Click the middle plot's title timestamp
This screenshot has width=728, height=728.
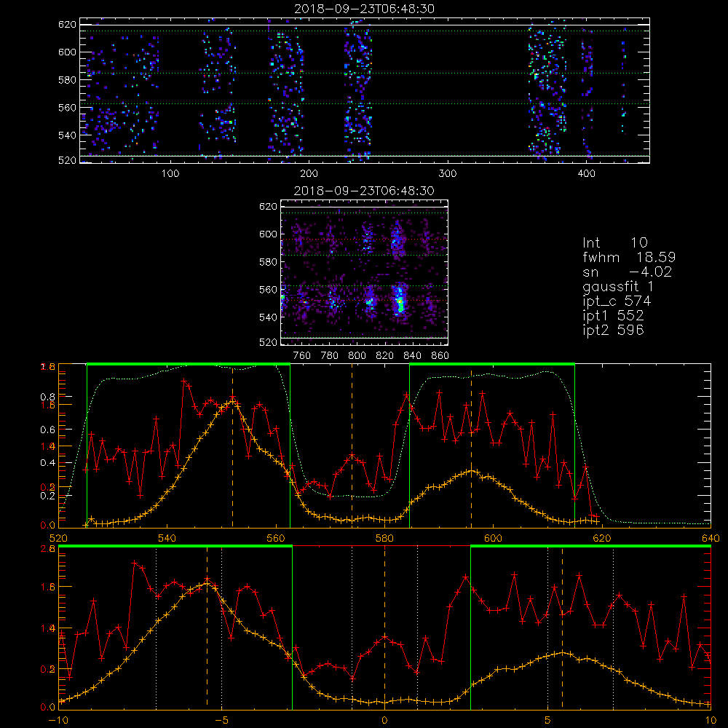pos(365,191)
